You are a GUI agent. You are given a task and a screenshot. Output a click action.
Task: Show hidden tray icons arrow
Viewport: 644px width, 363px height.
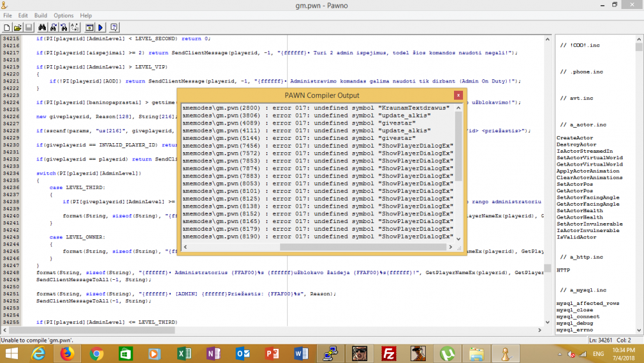(x=560, y=354)
